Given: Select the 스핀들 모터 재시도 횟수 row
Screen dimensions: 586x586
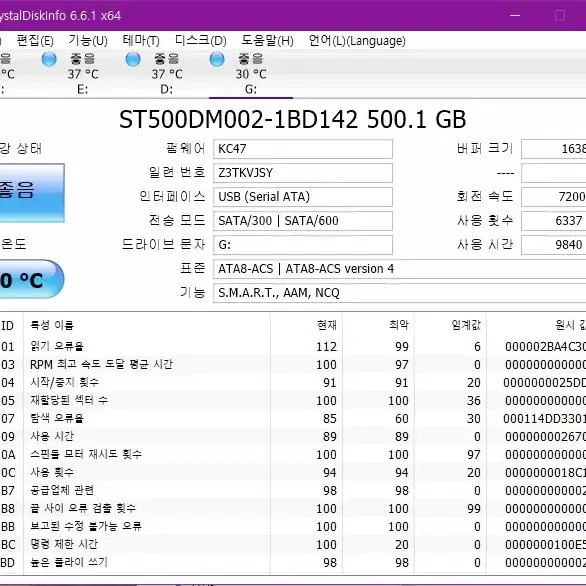Looking at the screenshot, I should pos(293,454).
